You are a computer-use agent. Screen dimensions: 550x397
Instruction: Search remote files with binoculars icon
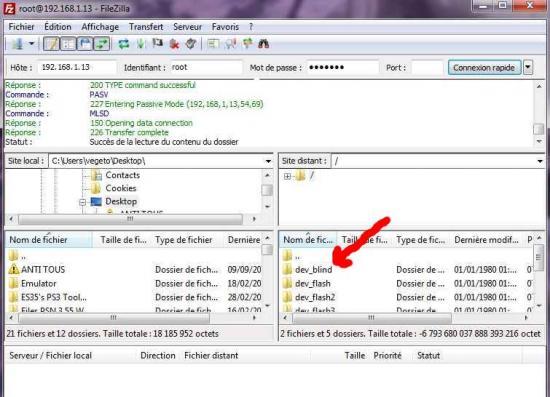point(263,44)
